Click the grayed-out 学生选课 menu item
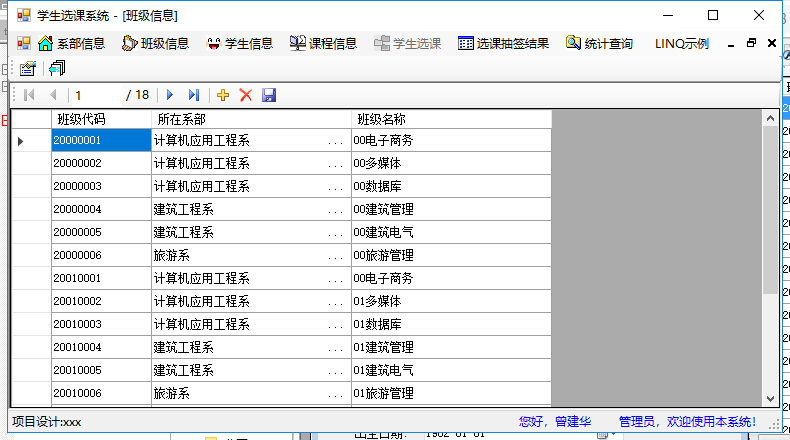This screenshot has height=440, width=790. (408, 44)
